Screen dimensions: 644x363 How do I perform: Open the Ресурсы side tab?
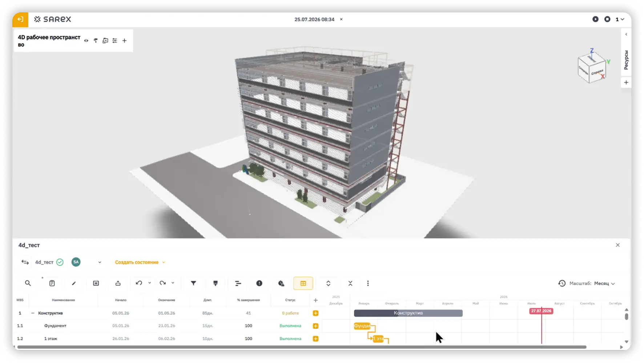point(626,60)
